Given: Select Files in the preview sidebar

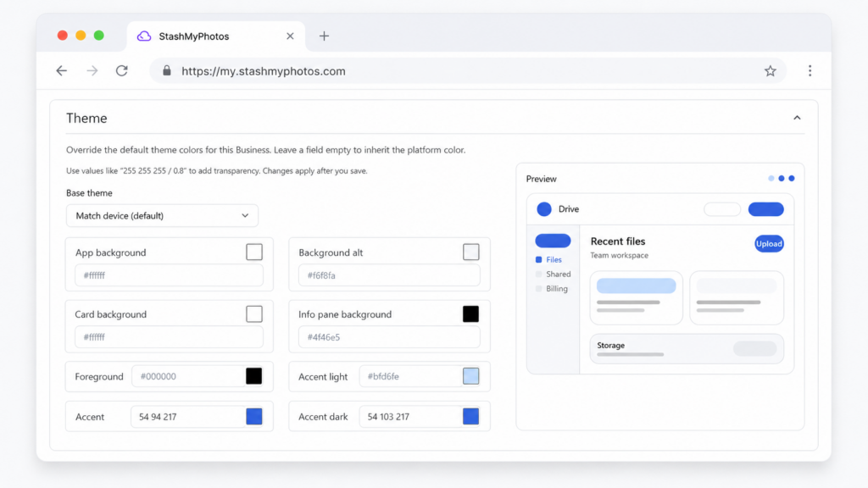Looking at the screenshot, I should 548,259.
